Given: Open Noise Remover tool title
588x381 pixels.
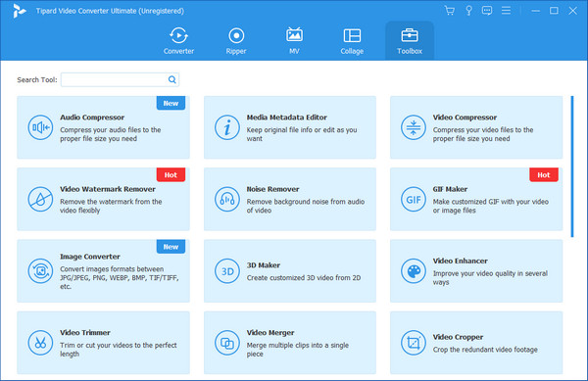Looking at the screenshot, I should point(273,189).
